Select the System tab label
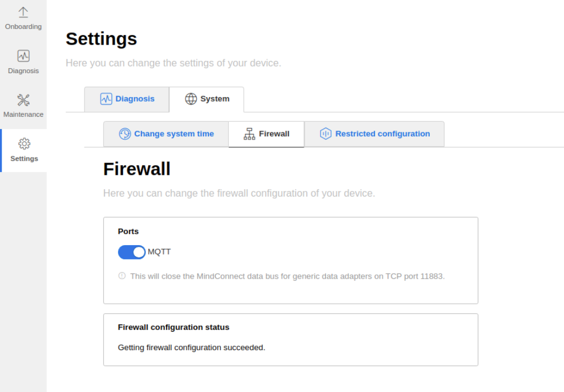 tap(215, 99)
